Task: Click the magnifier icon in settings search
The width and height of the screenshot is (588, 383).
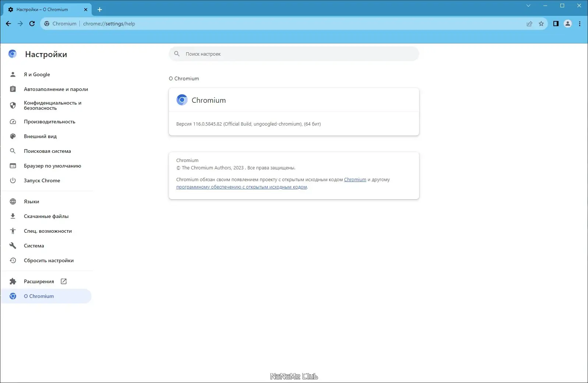Action: 177,54
